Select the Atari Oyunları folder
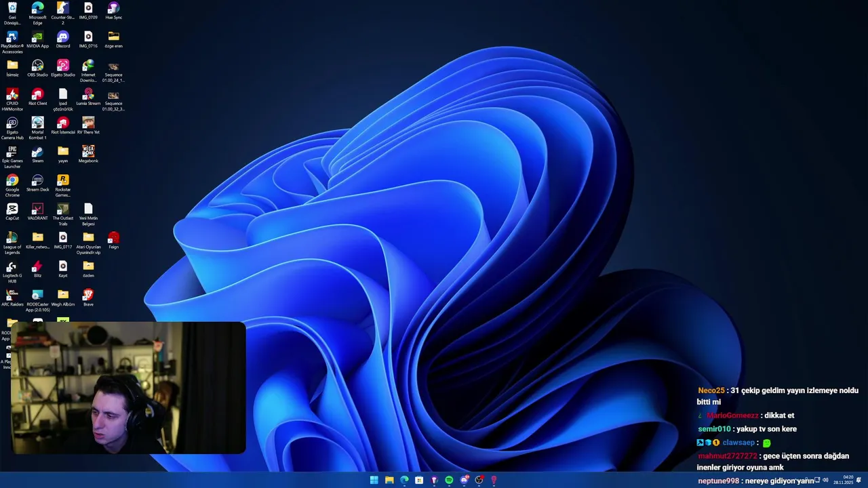This screenshot has width=868, height=488. pyautogui.click(x=88, y=243)
